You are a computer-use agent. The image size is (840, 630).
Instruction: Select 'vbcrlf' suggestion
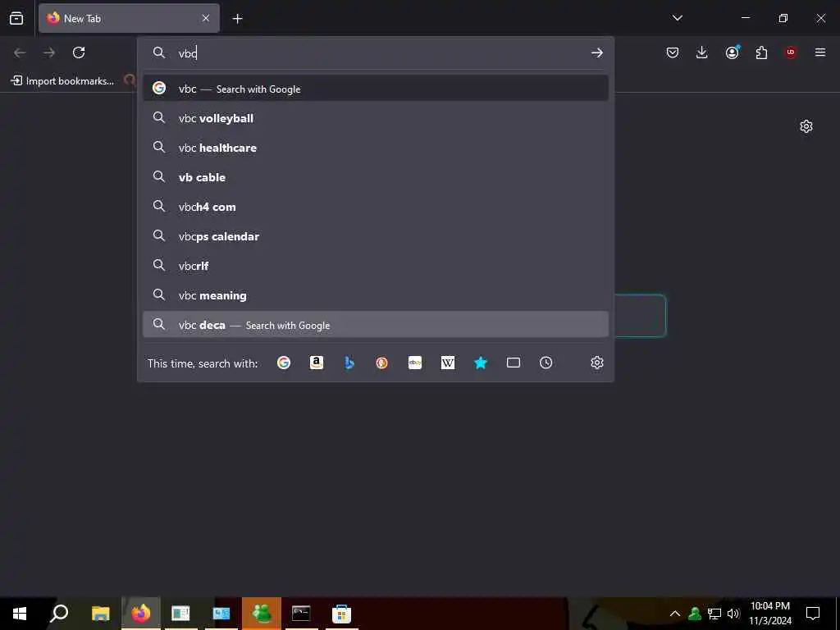(376, 265)
